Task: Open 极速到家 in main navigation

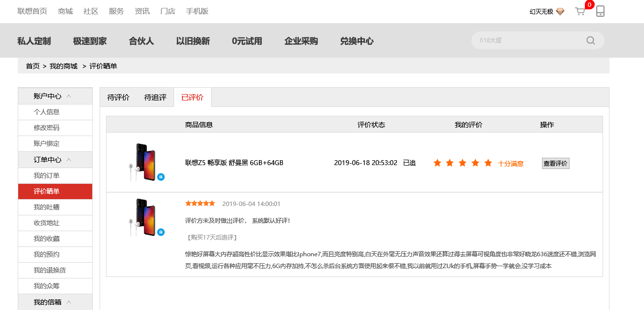Action: [90, 41]
